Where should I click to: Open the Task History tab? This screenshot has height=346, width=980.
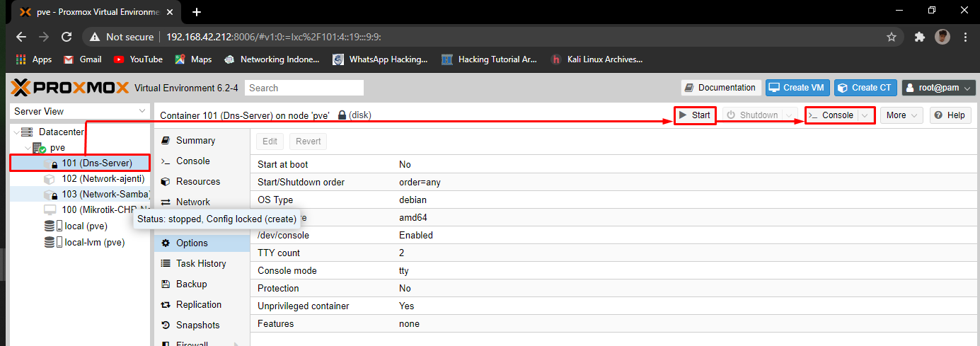click(202, 263)
